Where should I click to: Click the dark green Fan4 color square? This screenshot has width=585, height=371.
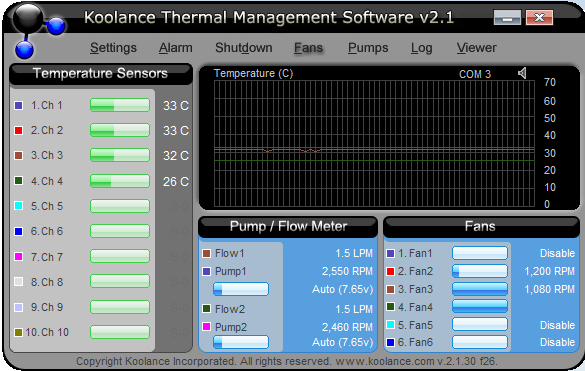tap(390, 307)
